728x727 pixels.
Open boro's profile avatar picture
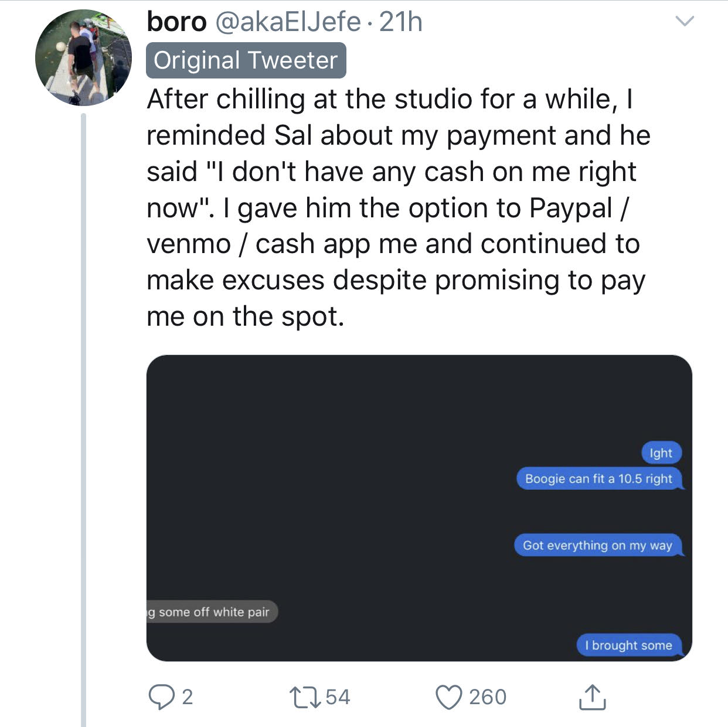(x=83, y=57)
